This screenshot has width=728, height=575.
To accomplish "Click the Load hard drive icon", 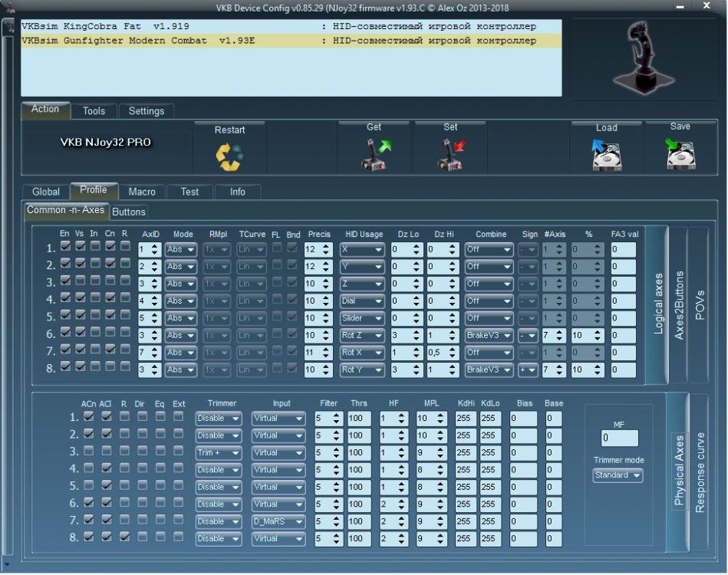I will 606,156.
